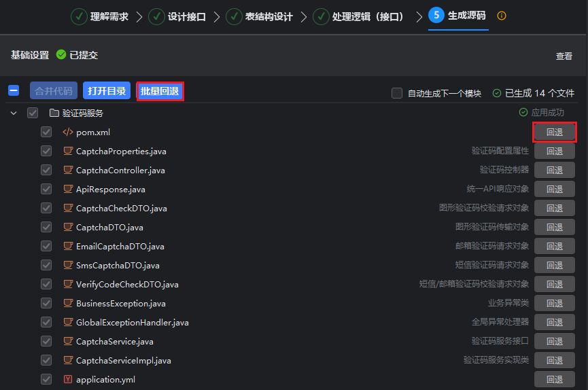Uncheck the 验证码服务 folder checkbox
The width and height of the screenshot is (588, 390).
(33, 113)
